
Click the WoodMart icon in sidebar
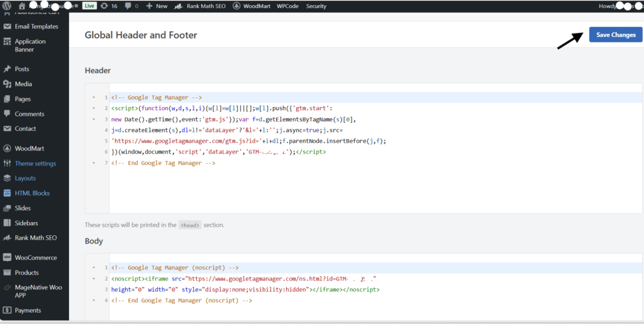[7, 148]
